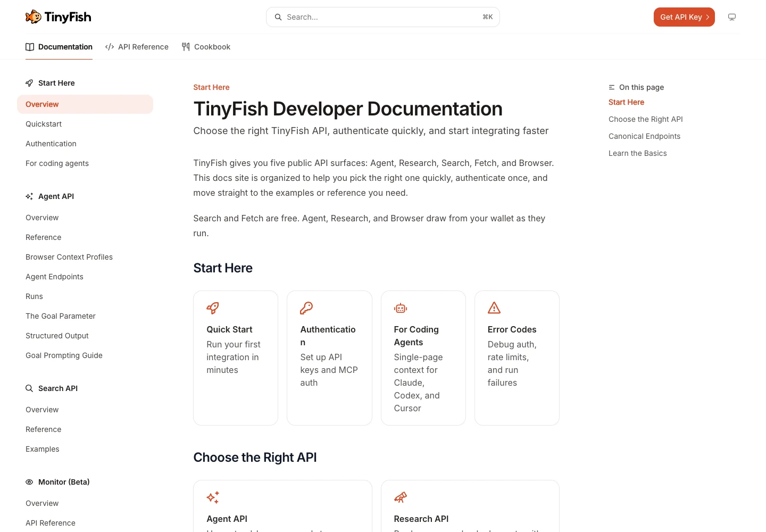Click the TinyFish fish logo
Viewport: 766px width, 532px height.
33,17
